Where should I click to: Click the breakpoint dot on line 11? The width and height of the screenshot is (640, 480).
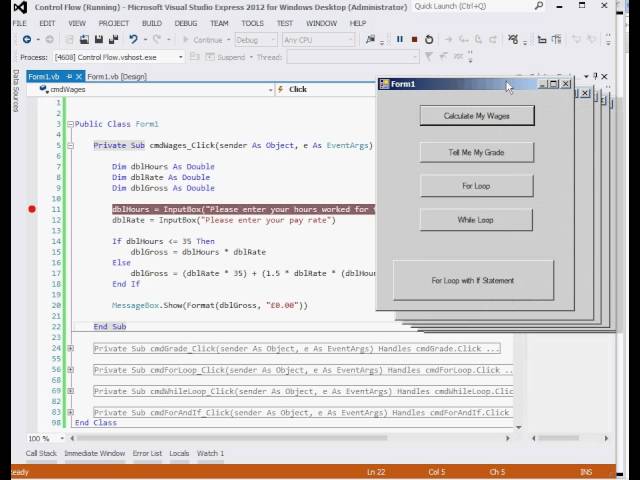tap(32, 209)
